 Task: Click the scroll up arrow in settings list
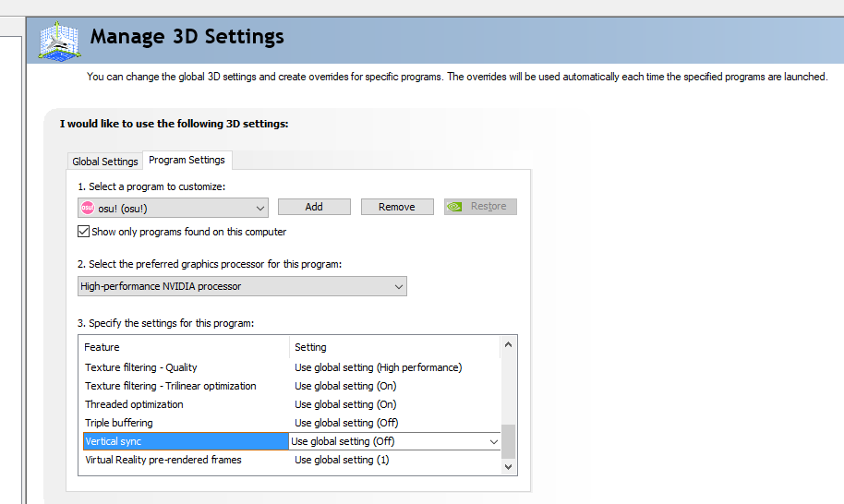pos(508,345)
